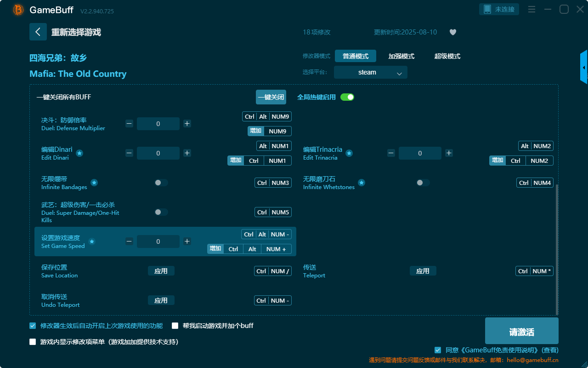Uncheck the GameBuff disclaimer agreement checkbox
Viewport: 588px width, 368px height.
(x=438, y=350)
